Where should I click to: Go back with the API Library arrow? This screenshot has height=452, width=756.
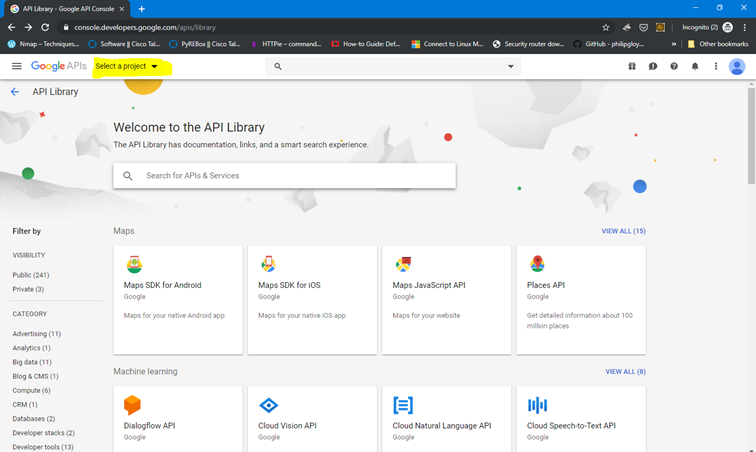coord(15,92)
